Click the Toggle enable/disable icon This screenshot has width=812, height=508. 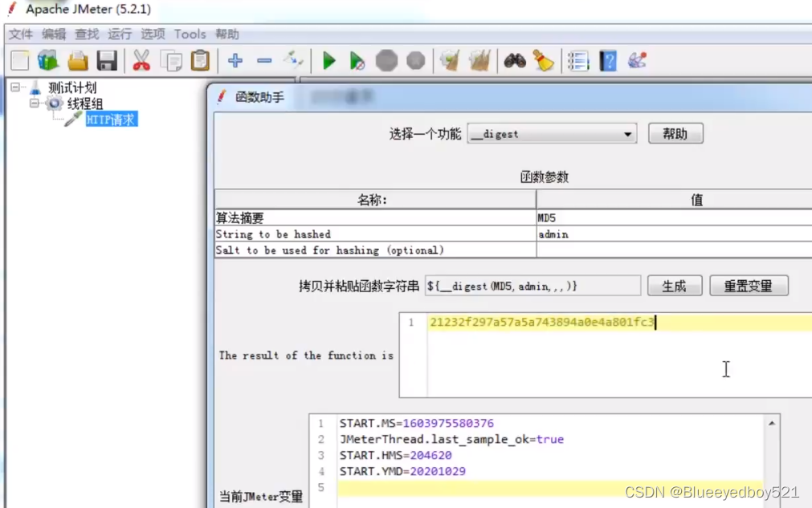(293, 60)
